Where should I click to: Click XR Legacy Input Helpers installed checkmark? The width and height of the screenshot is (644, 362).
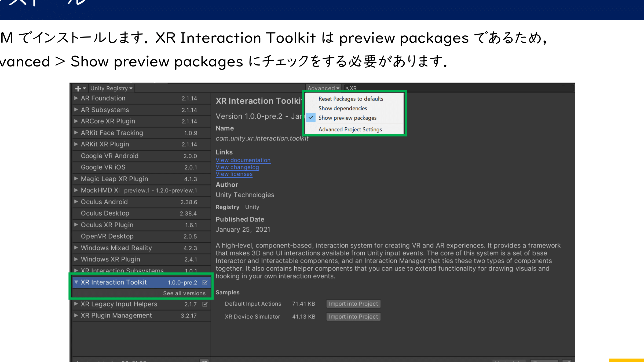pos(205,304)
